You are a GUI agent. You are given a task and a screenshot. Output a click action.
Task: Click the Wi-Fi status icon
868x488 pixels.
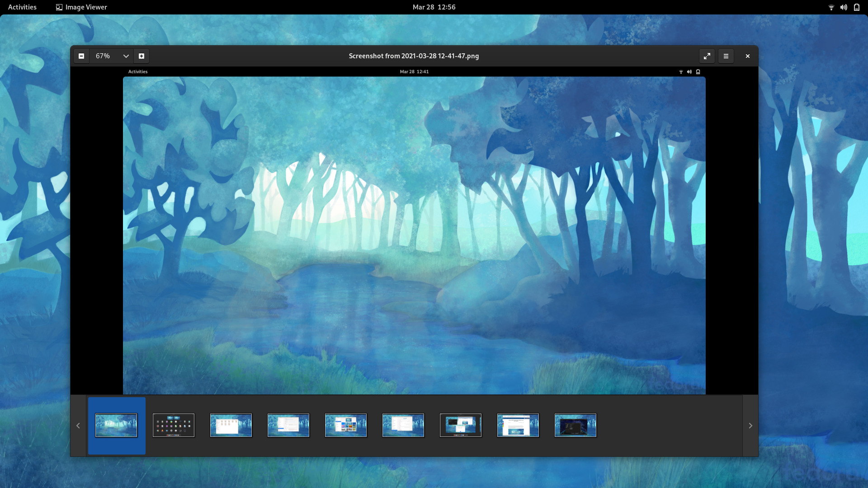pos(831,7)
